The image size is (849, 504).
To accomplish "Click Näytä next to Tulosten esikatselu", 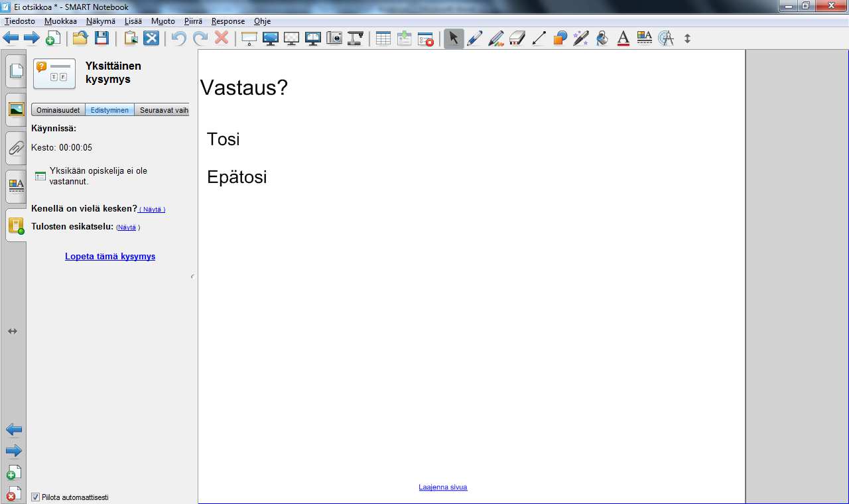I will 128,227.
